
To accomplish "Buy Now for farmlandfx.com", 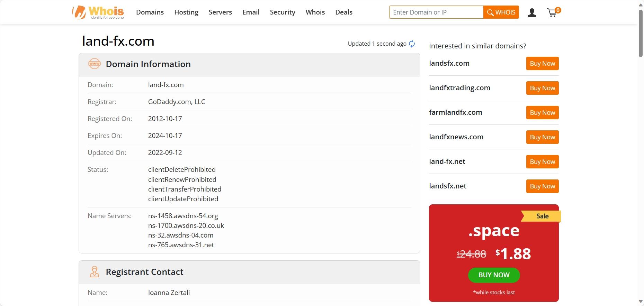I will 543,113.
